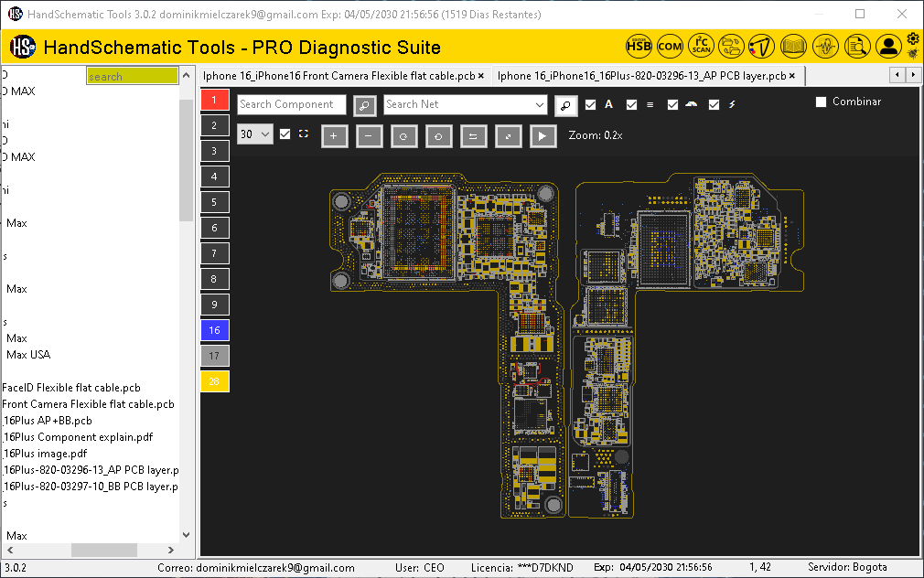The image size is (924, 578).
Task: Open the COM port tool
Action: click(670, 45)
